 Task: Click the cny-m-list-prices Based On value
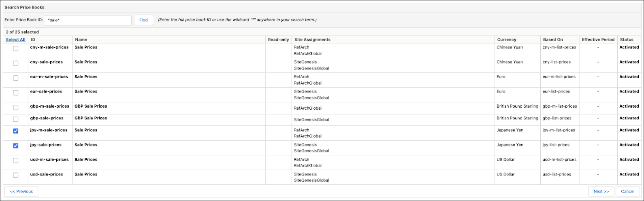(559, 47)
